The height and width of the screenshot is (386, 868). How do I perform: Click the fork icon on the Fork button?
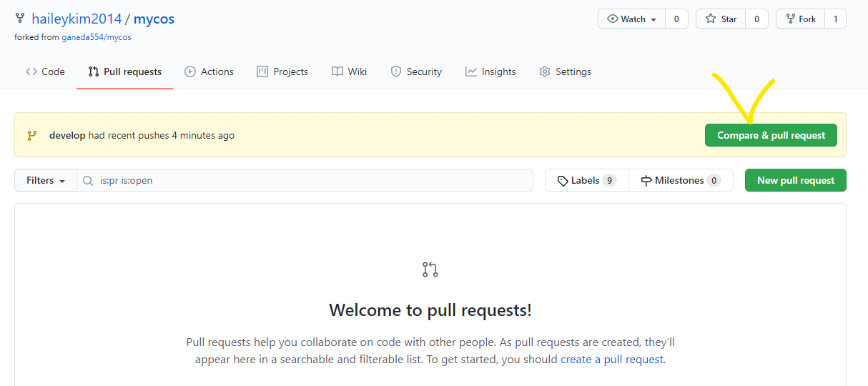click(x=790, y=19)
